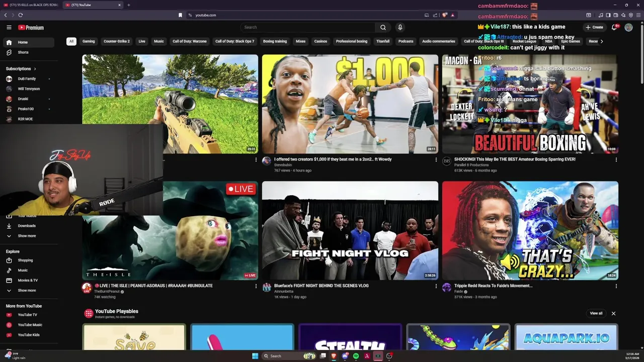Click the Brave Rewards triangle icon

pyautogui.click(x=452, y=15)
